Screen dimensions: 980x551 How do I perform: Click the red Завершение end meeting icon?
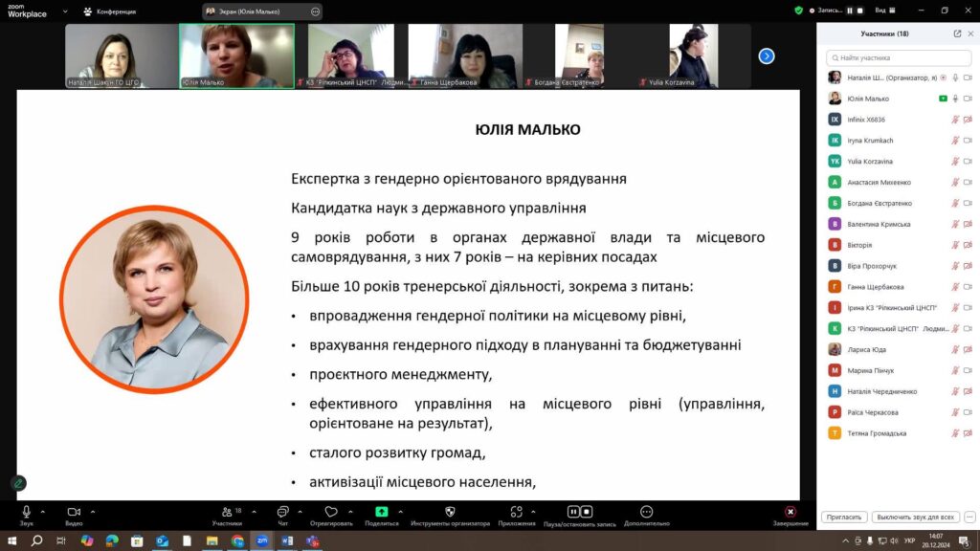791,512
